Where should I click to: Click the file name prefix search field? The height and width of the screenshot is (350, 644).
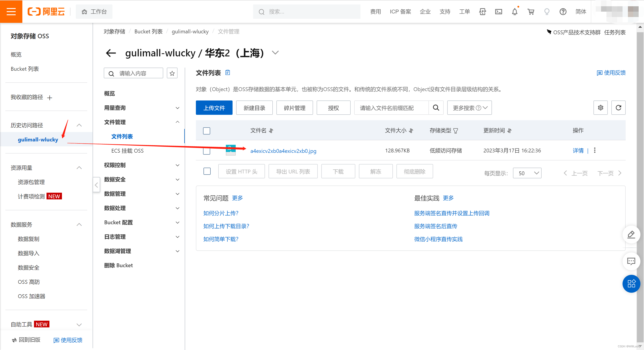(x=391, y=108)
